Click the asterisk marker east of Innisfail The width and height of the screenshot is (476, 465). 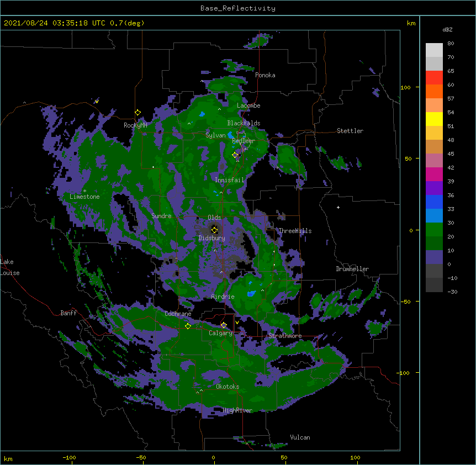[x=277, y=167]
